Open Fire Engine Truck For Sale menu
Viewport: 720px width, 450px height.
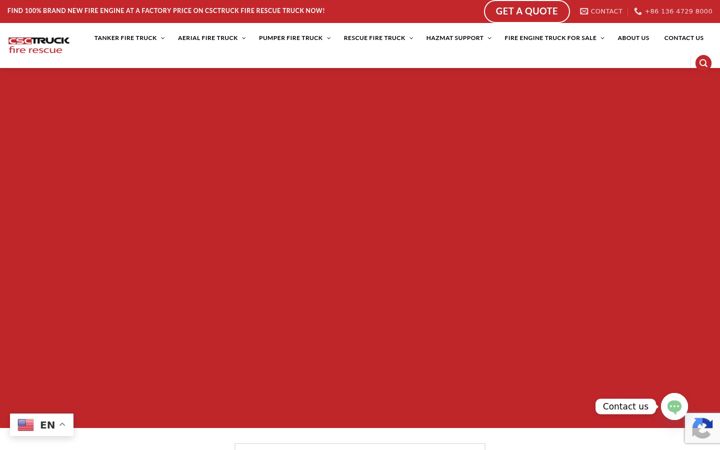click(550, 38)
